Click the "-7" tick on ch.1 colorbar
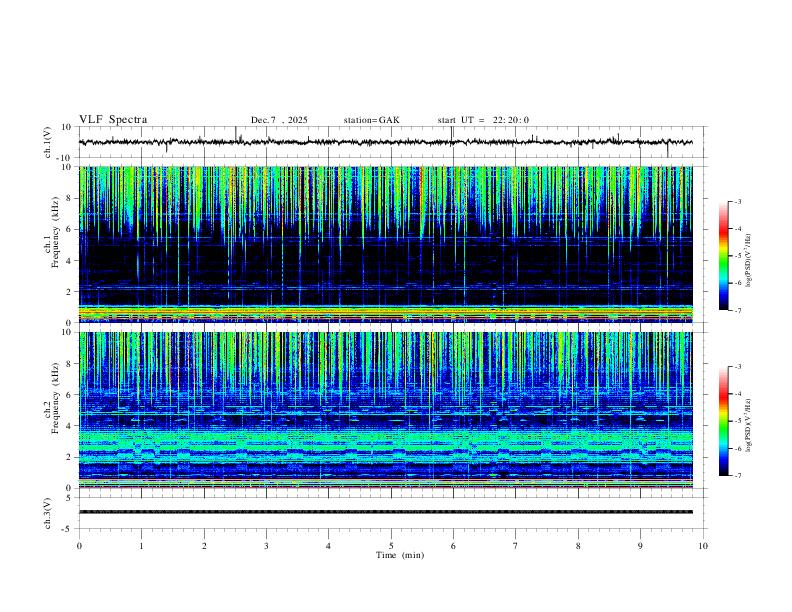 pyautogui.click(x=737, y=310)
